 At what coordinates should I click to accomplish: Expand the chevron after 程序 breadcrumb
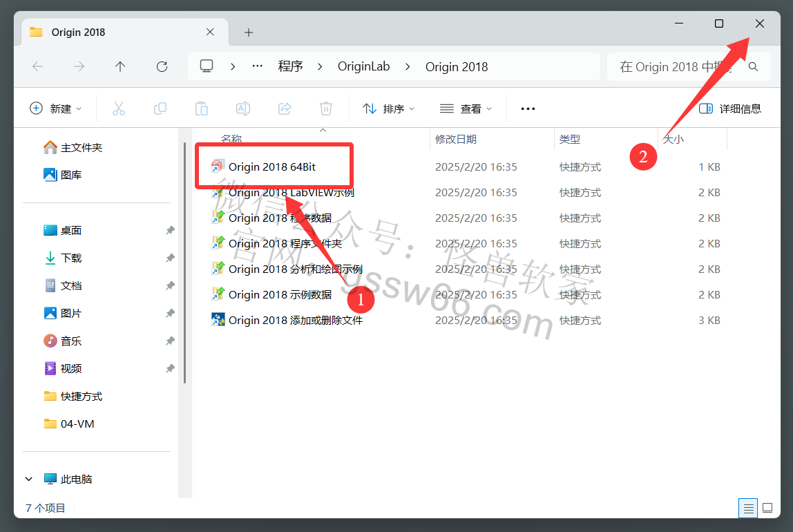(320, 67)
